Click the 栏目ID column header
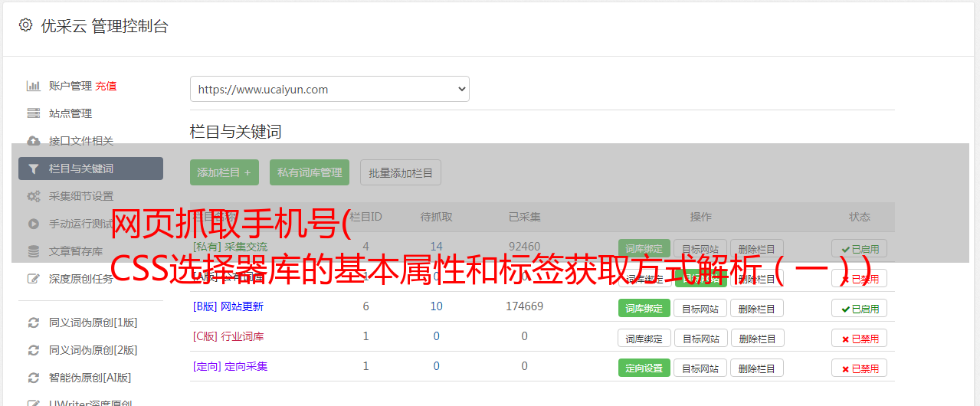 click(x=365, y=217)
